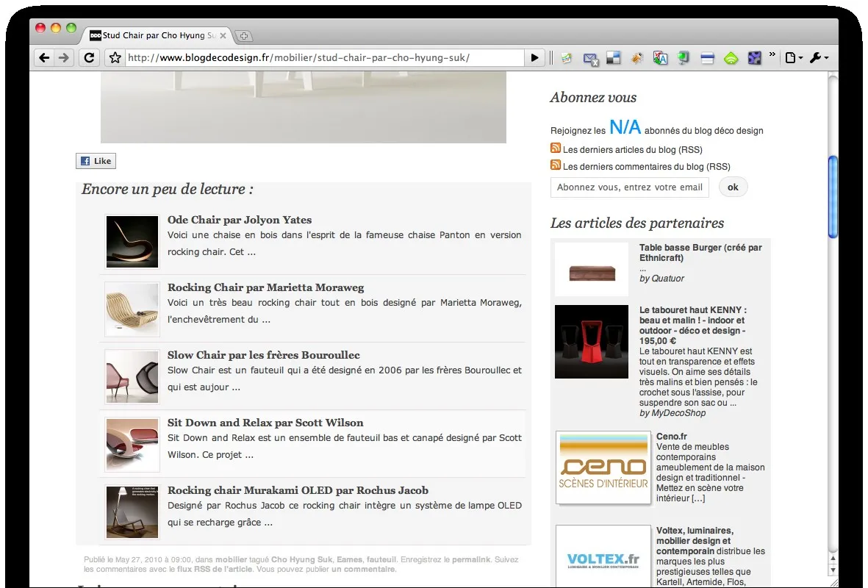
Task: Open the fauteuil tag link
Action: pos(381,560)
